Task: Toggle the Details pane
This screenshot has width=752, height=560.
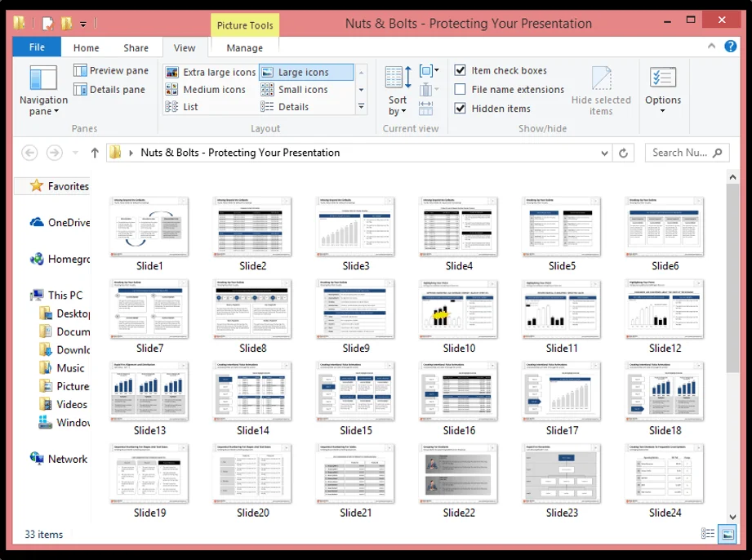Action: (x=109, y=90)
